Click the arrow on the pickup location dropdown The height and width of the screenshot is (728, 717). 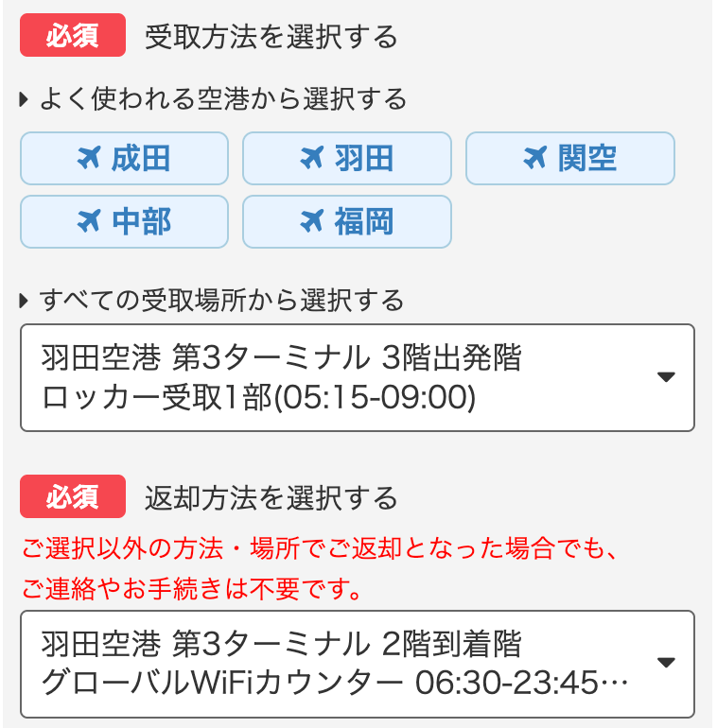pyautogui.click(x=666, y=378)
